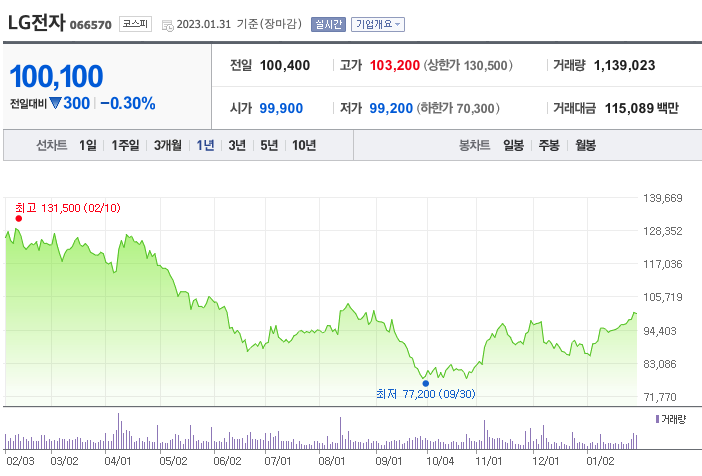Click the 코스피 market badge
The width and height of the screenshot is (702, 476).
(x=135, y=24)
